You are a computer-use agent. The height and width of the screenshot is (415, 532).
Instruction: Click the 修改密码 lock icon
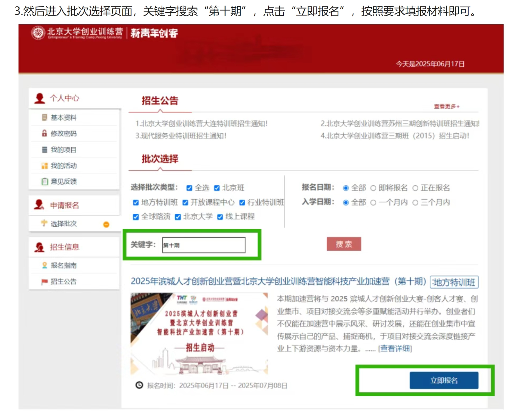(x=44, y=134)
